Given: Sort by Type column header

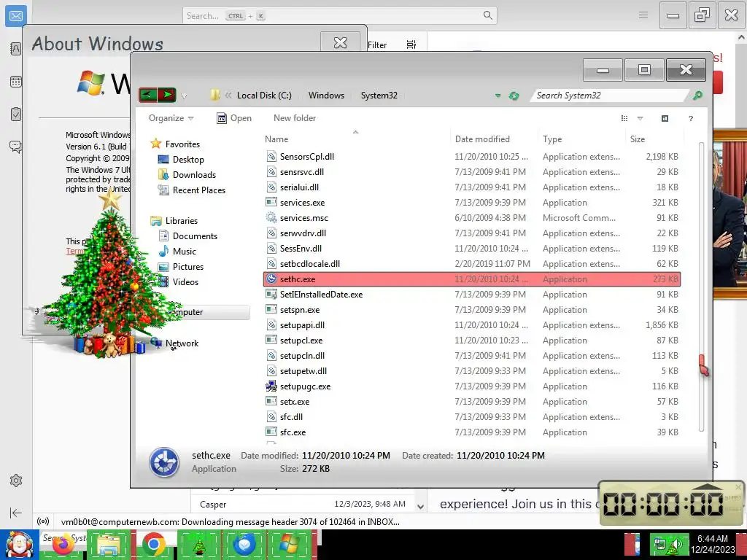Looking at the screenshot, I should (x=581, y=139).
